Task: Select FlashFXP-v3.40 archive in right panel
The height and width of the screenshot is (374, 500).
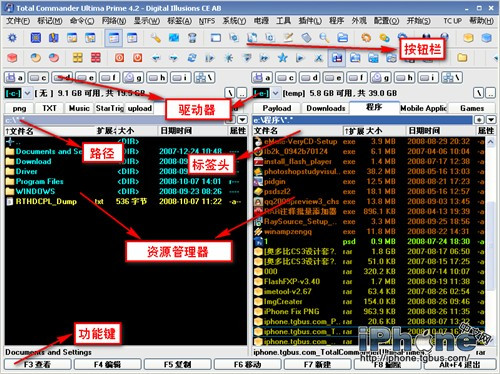Action: point(292,281)
